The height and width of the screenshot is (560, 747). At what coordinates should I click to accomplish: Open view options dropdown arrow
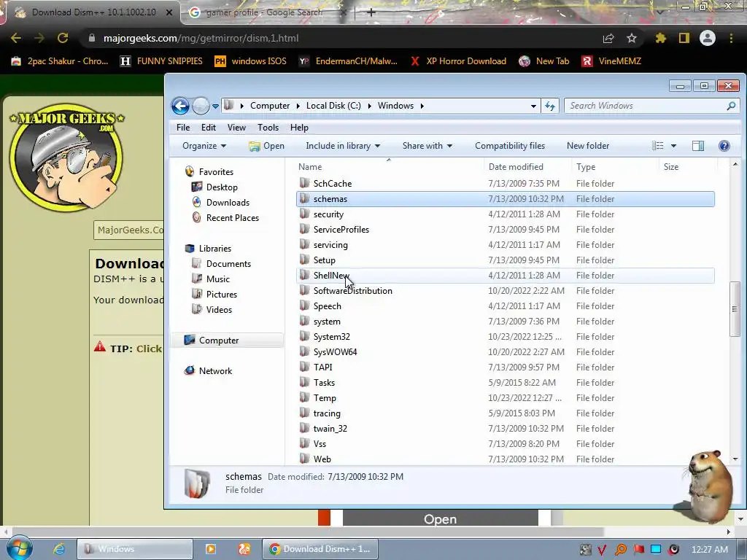tap(673, 146)
